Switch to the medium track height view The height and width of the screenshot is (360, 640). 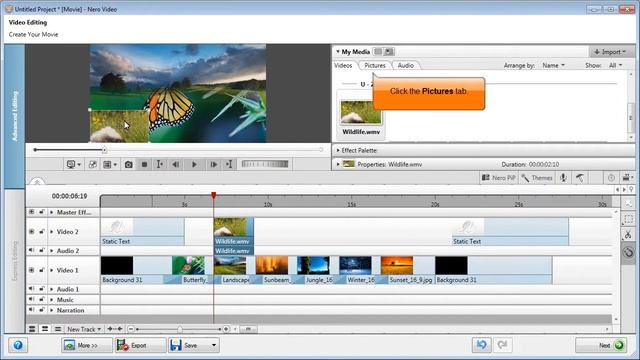(45, 329)
